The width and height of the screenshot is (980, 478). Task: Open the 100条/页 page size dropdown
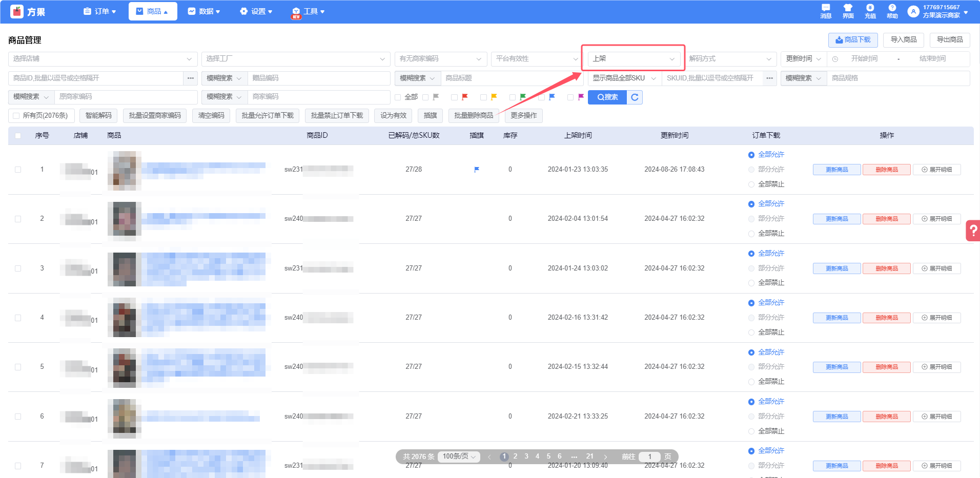click(x=459, y=456)
